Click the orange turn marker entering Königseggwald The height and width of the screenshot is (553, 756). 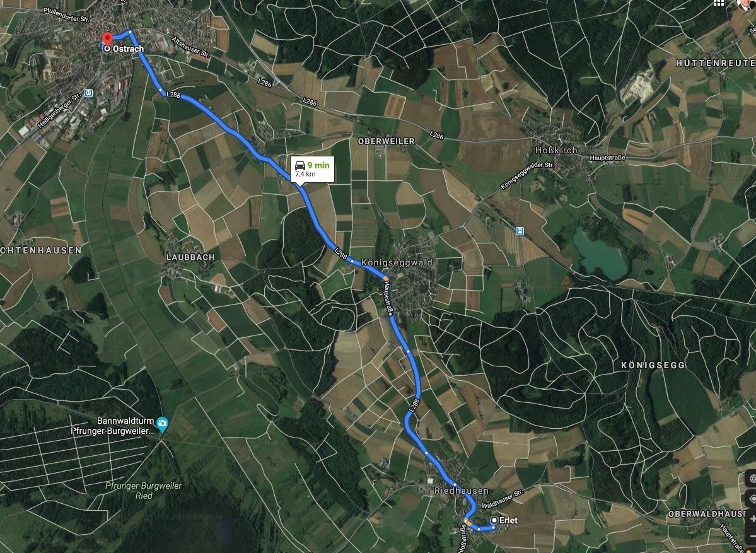(386, 278)
